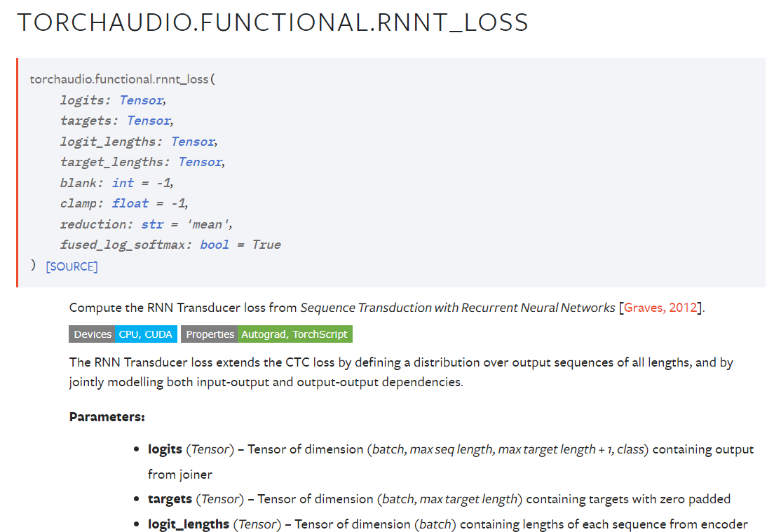The width and height of the screenshot is (774, 532).
Task: Click the TORCHAUDIO.FUNCTIONAL.RNNT_LOSS heading
Action: pos(273,22)
